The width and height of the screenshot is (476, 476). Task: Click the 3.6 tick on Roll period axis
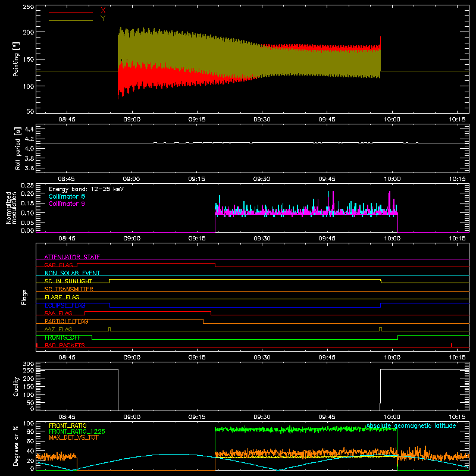point(29,168)
